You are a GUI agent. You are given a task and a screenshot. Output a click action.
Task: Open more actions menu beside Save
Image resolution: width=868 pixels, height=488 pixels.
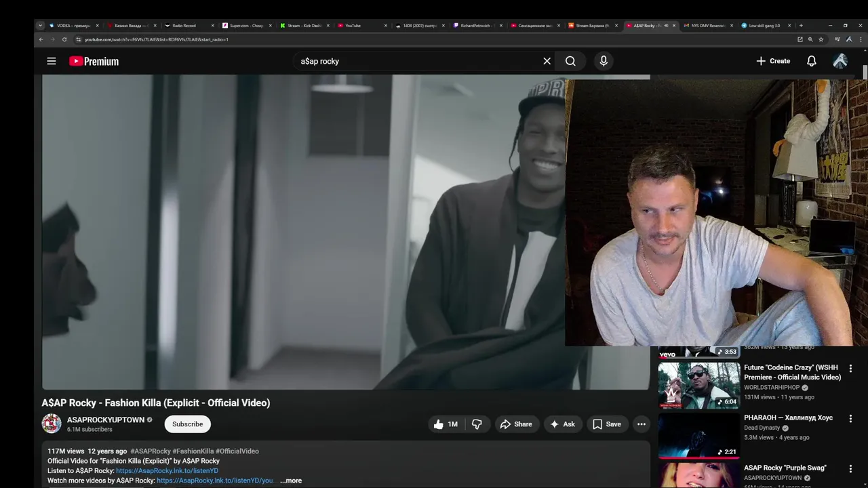[x=642, y=424]
